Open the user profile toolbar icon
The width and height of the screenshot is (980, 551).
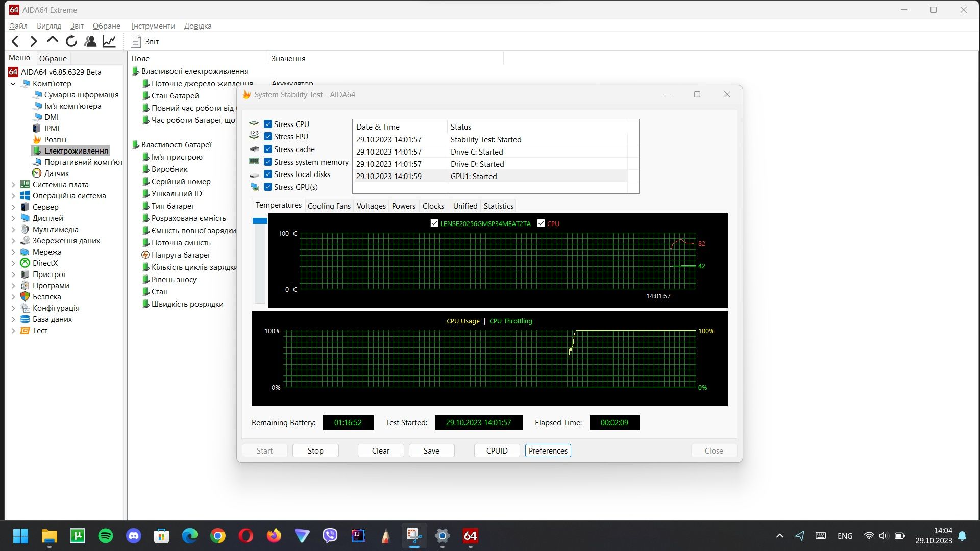[90, 41]
